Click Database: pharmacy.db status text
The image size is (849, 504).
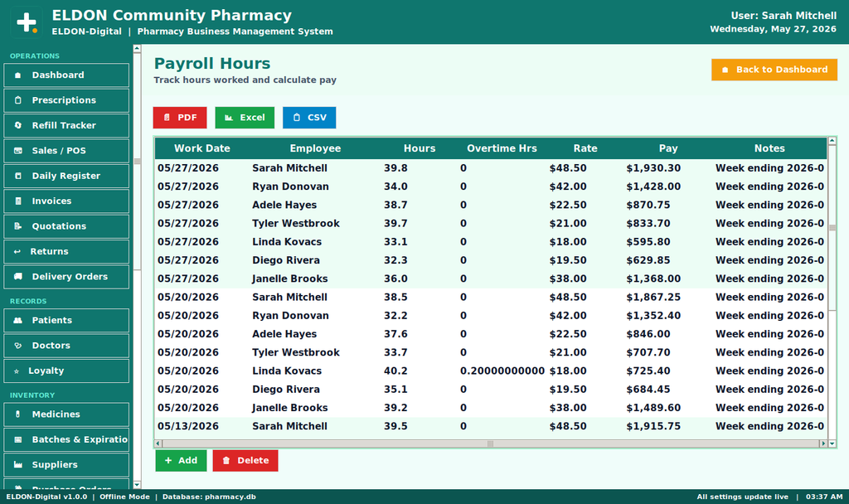(x=209, y=497)
